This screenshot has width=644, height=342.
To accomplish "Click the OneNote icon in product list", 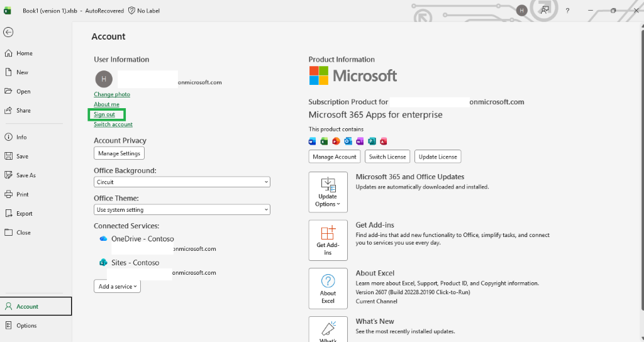I will click(360, 141).
